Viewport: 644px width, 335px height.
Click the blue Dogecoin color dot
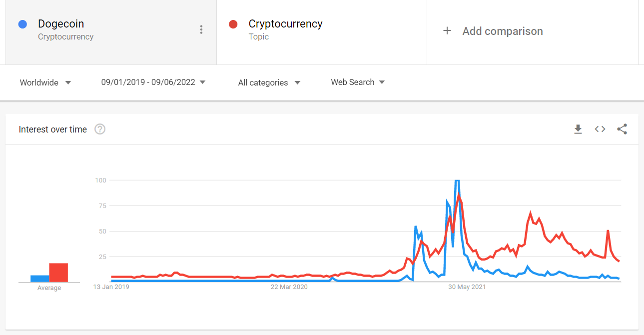(x=22, y=24)
